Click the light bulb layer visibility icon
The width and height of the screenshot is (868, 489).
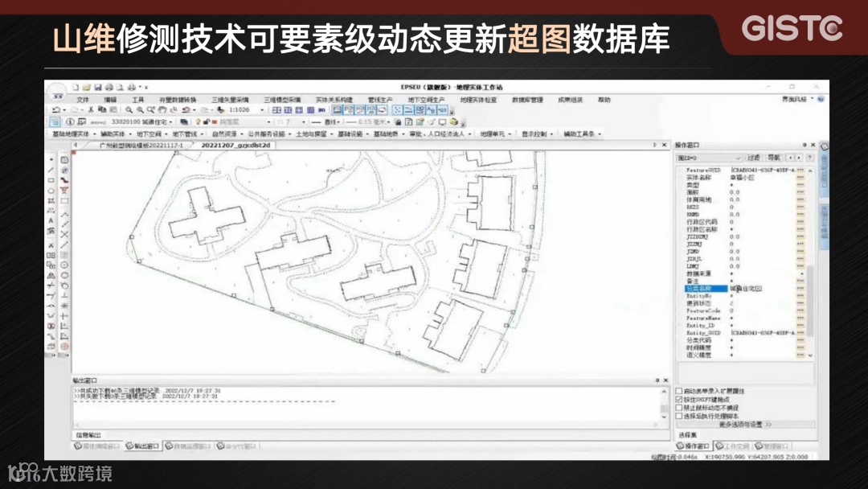[x=199, y=121]
